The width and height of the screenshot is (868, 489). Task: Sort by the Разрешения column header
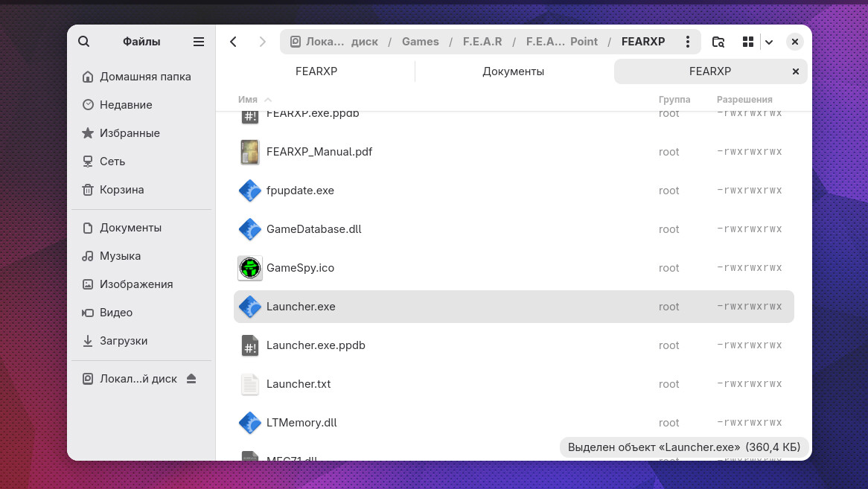point(744,100)
